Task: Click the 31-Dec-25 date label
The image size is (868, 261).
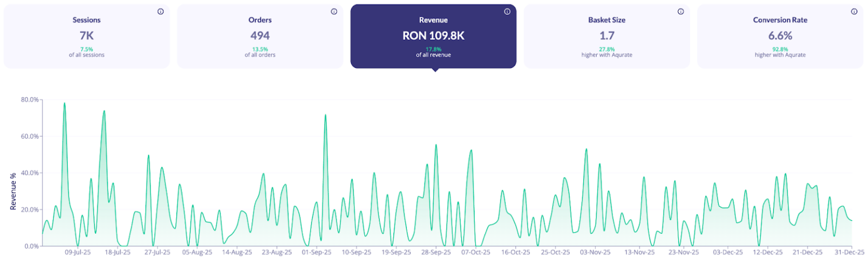Action: click(x=851, y=253)
